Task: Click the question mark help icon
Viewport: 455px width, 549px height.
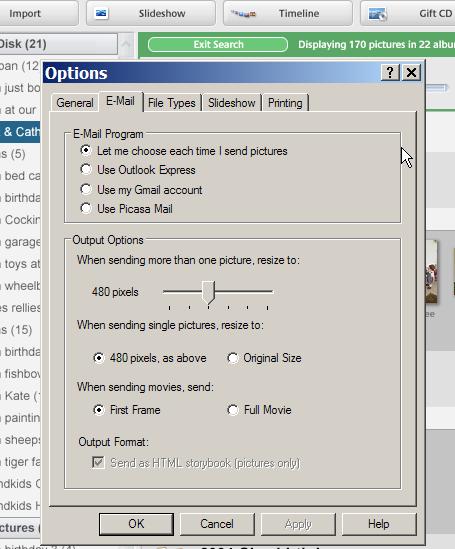Action: [390, 72]
